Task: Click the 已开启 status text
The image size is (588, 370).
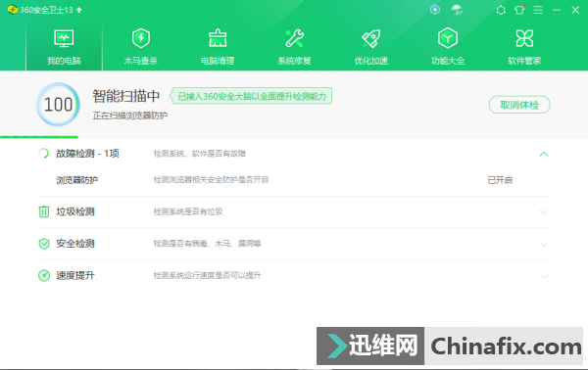Action: click(500, 180)
